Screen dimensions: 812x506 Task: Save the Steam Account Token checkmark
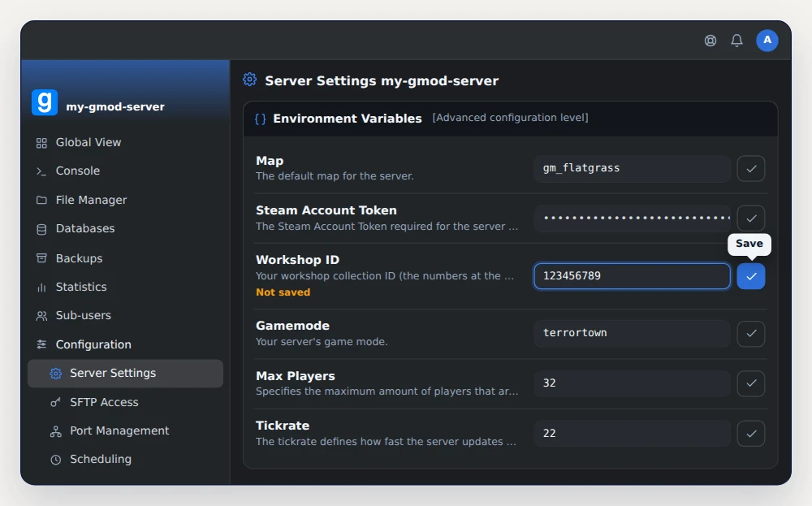point(751,218)
